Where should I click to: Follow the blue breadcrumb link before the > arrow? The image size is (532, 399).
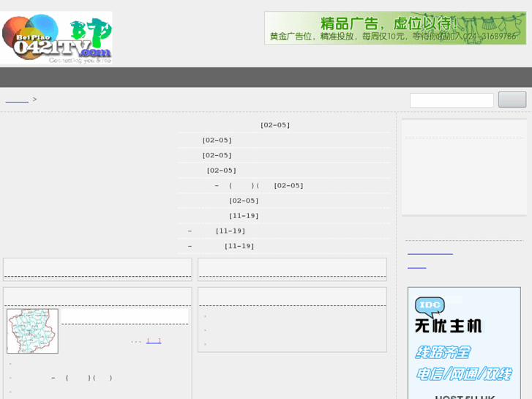point(17,100)
